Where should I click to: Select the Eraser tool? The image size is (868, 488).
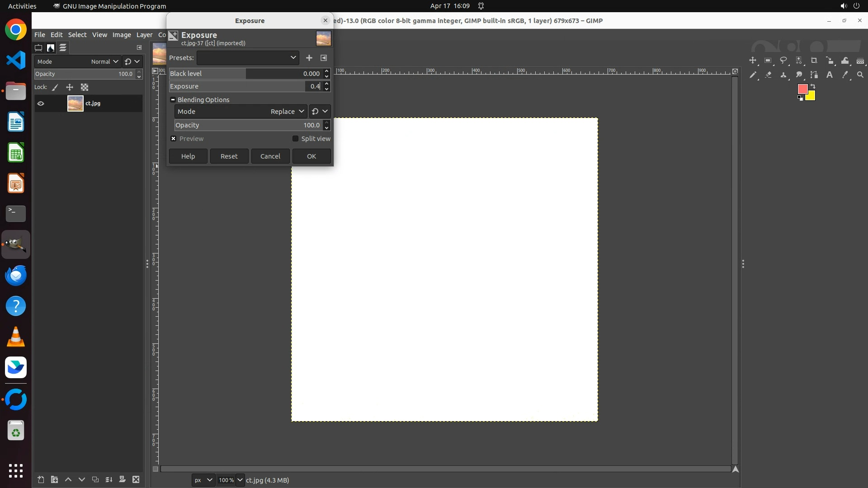point(768,75)
